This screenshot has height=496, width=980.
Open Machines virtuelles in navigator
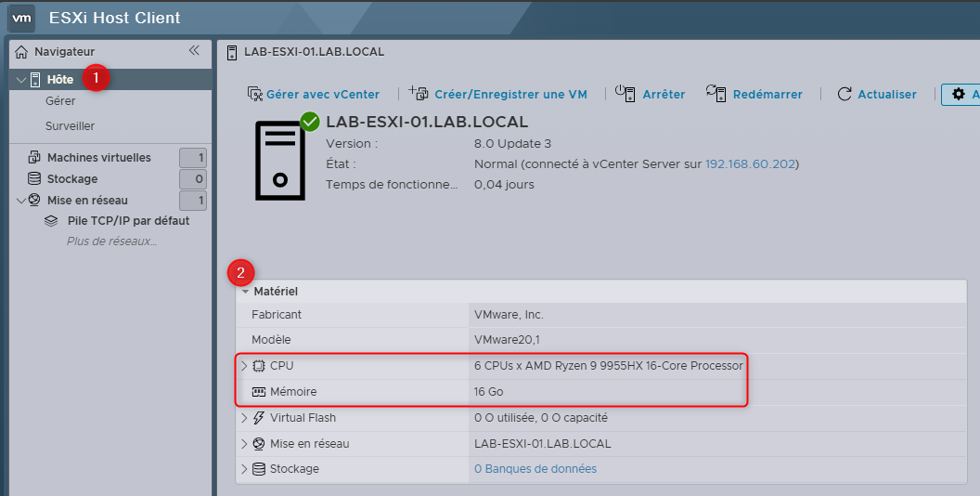pos(99,158)
